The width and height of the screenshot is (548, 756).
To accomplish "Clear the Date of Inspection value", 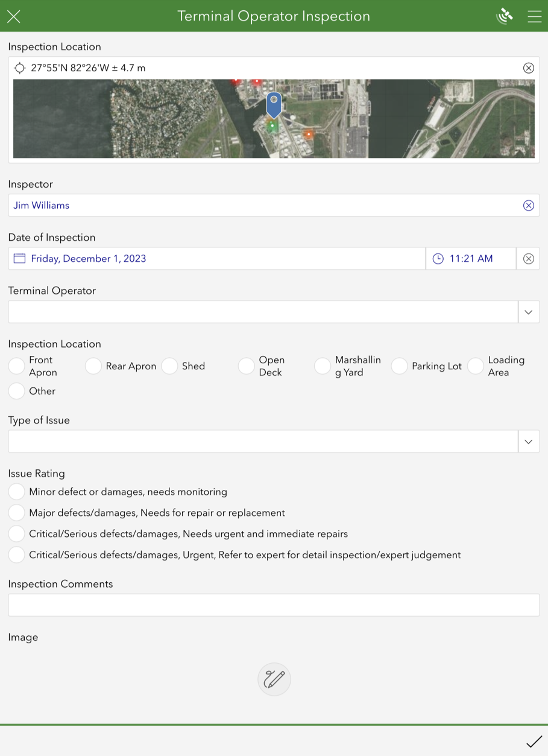I will pos(528,258).
